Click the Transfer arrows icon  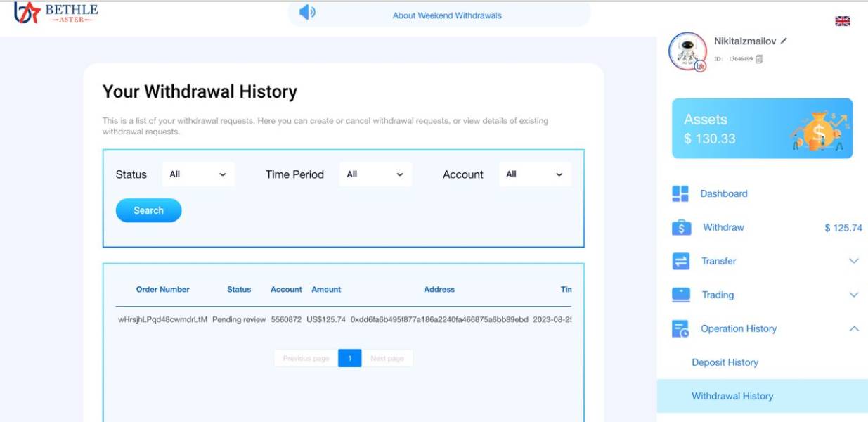pyautogui.click(x=681, y=262)
